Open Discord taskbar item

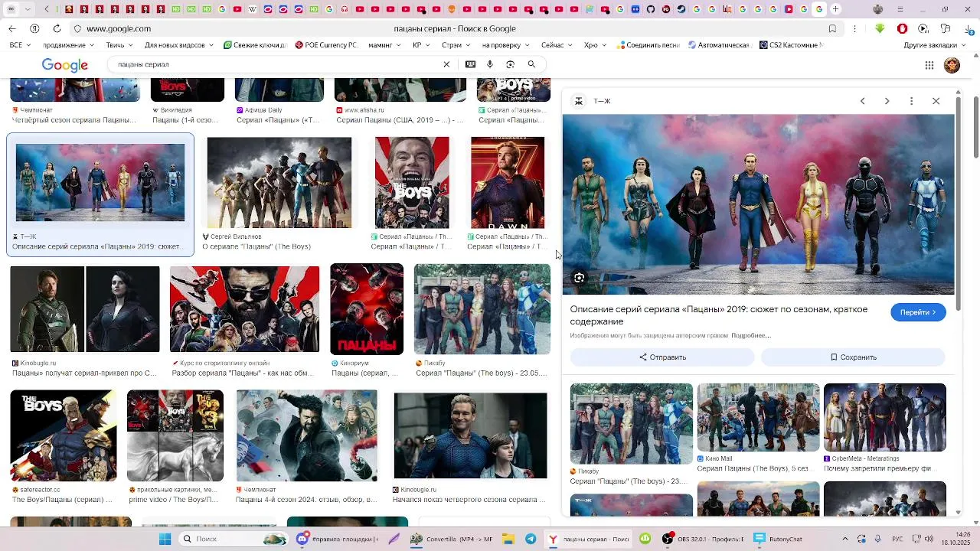[x=337, y=539]
